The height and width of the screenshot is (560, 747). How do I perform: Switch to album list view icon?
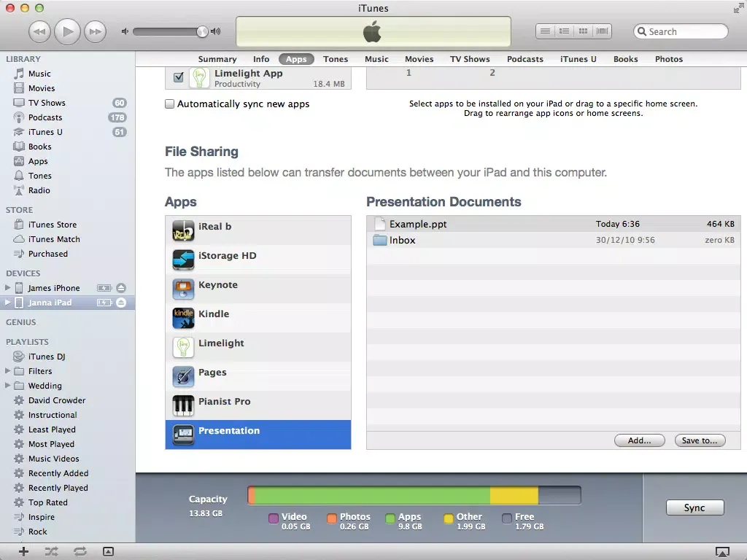click(x=564, y=31)
